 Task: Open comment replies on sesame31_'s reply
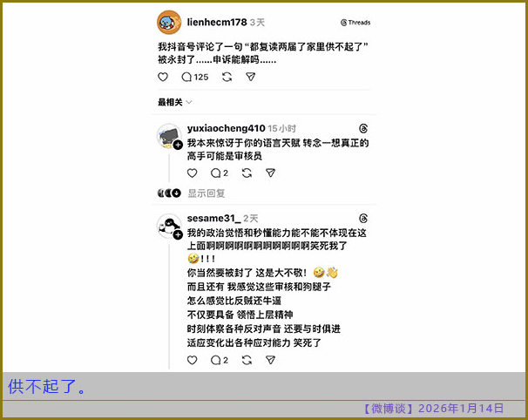[x=220, y=360]
